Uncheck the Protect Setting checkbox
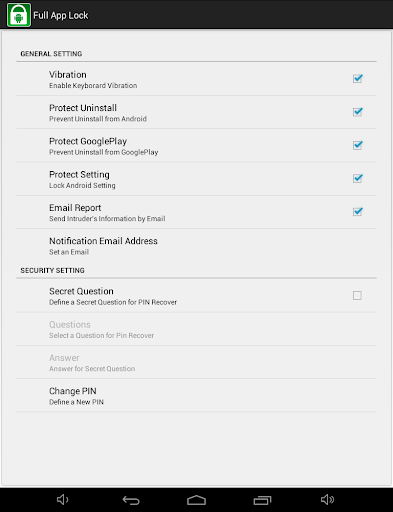 pyautogui.click(x=357, y=179)
